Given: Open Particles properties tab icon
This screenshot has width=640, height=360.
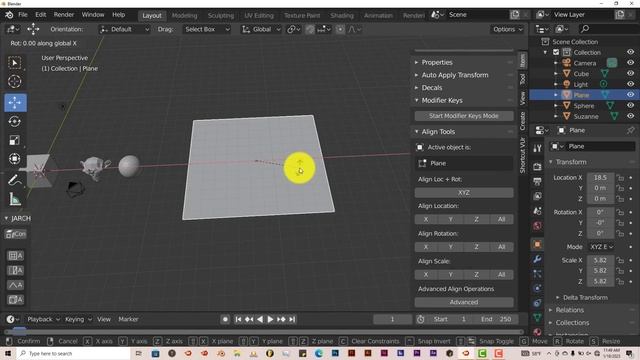Looking at the screenshot, I should [x=537, y=274].
